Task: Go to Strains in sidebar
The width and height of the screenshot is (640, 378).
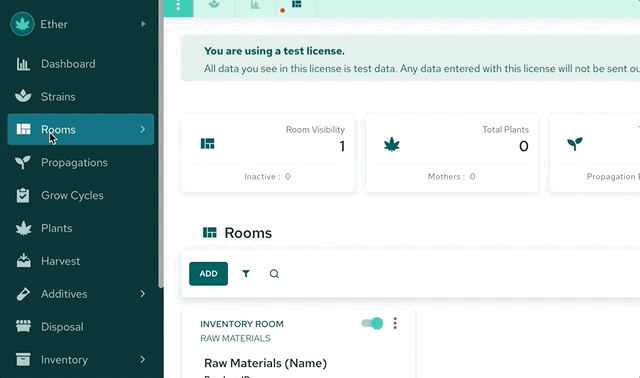Action: (x=58, y=97)
